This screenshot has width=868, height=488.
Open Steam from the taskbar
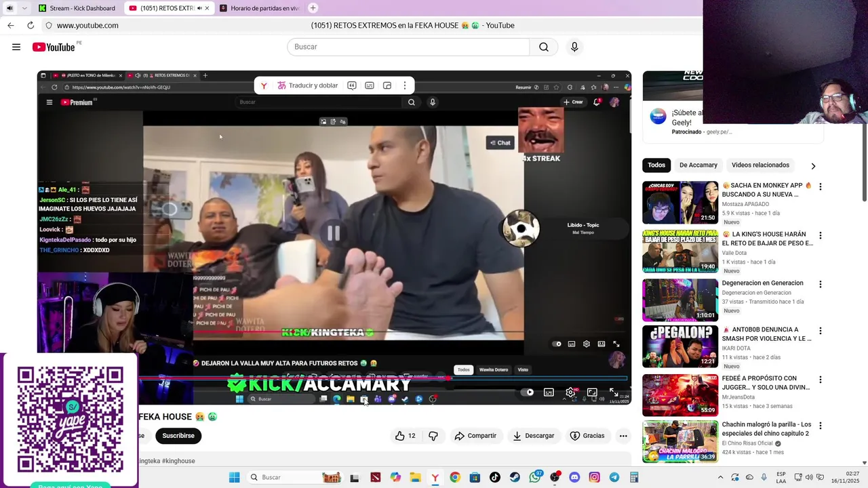(515, 477)
